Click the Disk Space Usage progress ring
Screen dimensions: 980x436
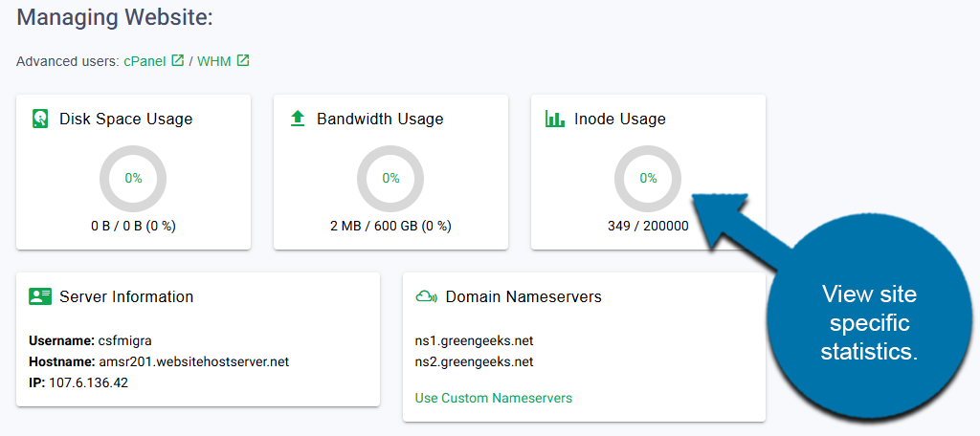pos(133,179)
